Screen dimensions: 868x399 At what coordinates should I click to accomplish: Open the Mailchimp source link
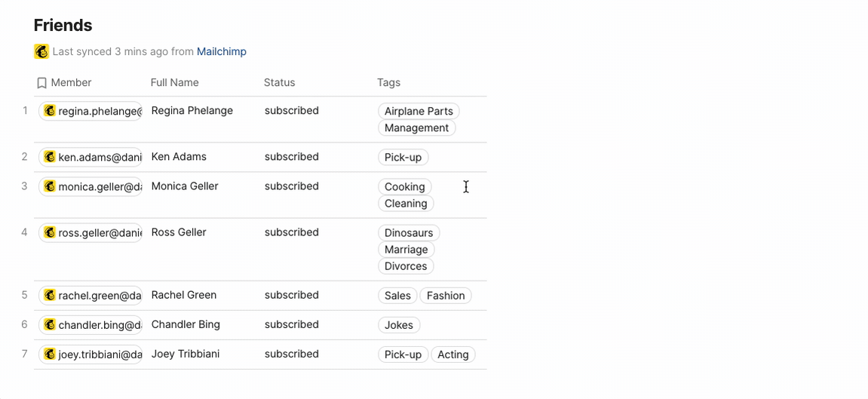click(221, 51)
